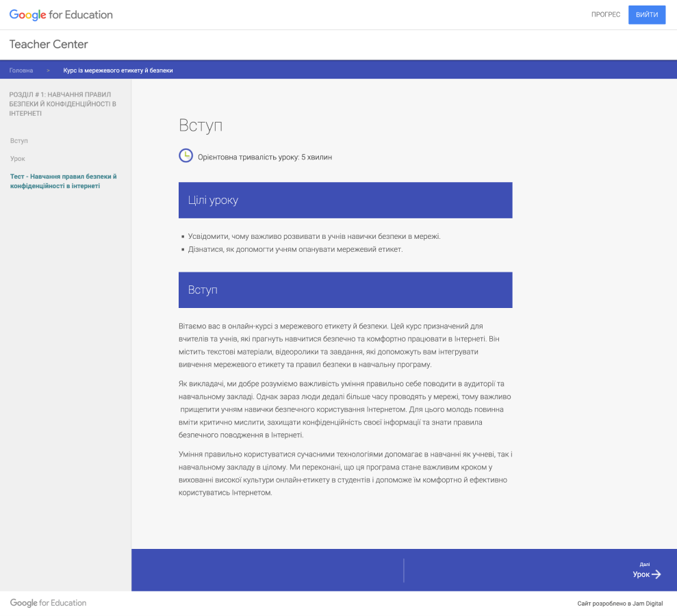Image resolution: width=677 pixels, height=616 pixels.
Task: Go to Головна in the breadcrumb
Action: pos(21,70)
